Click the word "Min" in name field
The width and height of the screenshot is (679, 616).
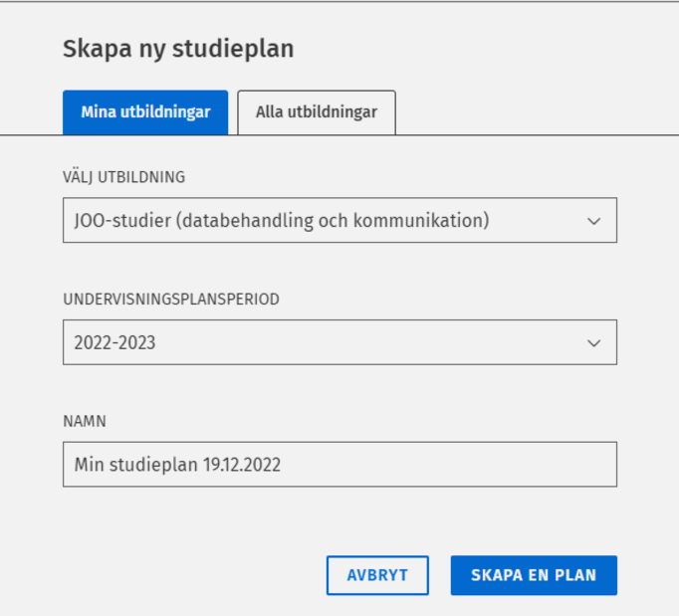point(89,465)
